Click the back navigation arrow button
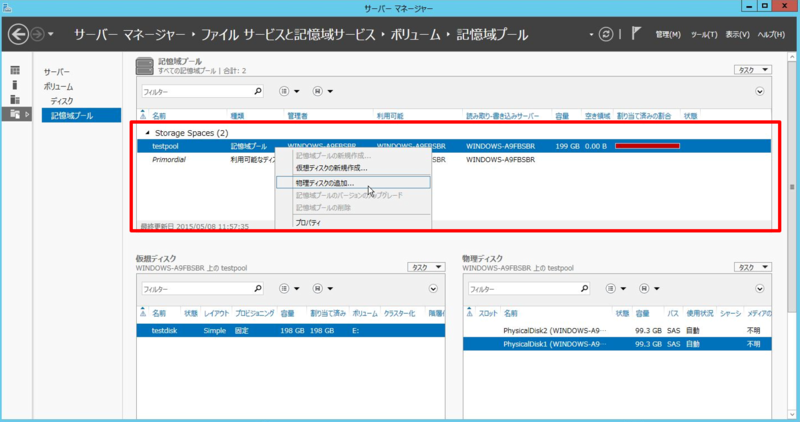The image size is (800, 422). point(18,35)
